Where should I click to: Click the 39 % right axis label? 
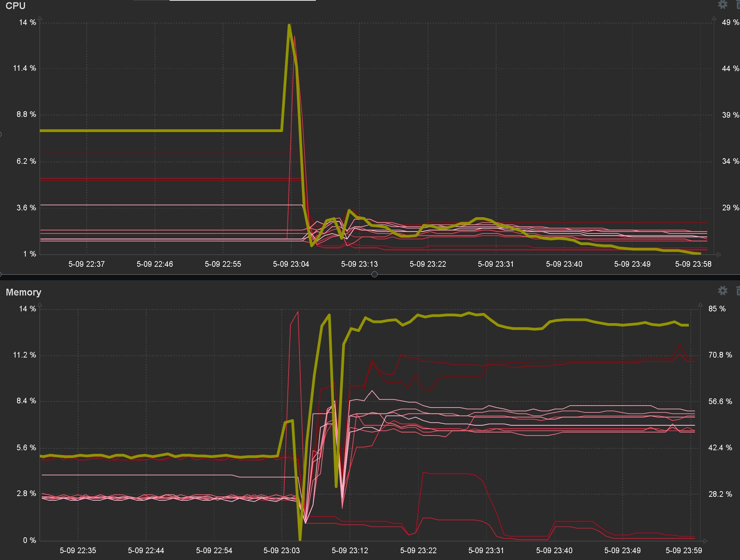point(731,115)
